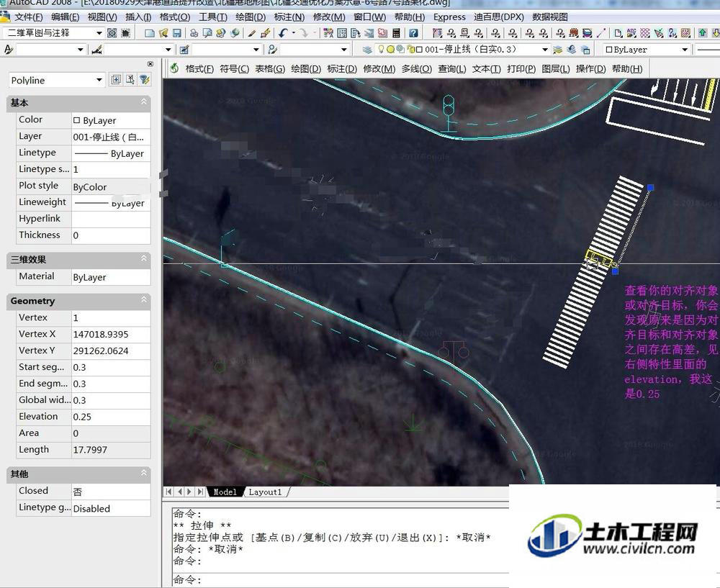Collapse the 其他 section
Viewport: 720px width, 588px height.
click(x=144, y=474)
